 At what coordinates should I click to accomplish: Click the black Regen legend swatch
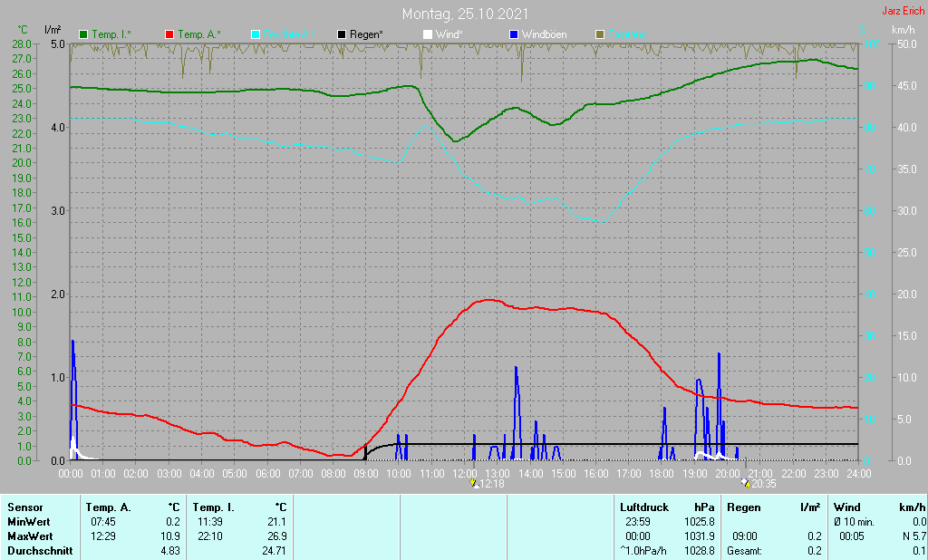(342, 34)
